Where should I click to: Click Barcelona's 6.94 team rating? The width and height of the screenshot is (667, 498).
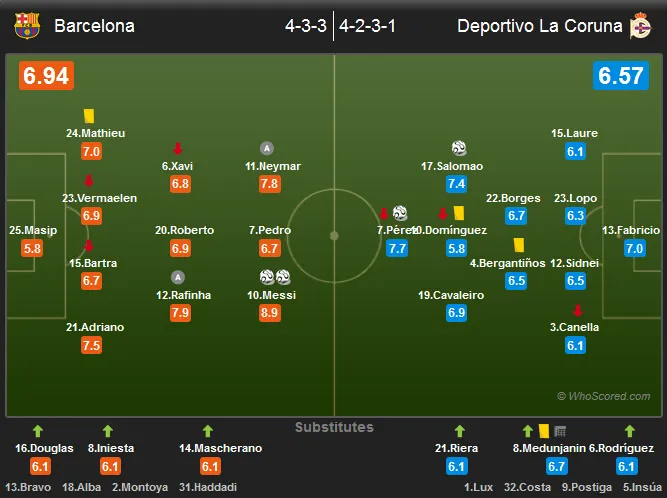click(x=46, y=76)
